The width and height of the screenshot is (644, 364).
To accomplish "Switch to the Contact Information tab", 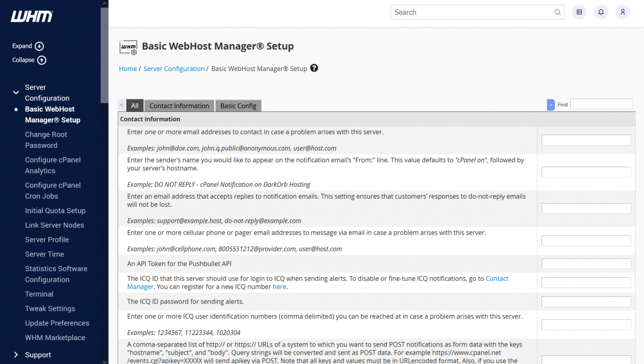I will (x=179, y=106).
